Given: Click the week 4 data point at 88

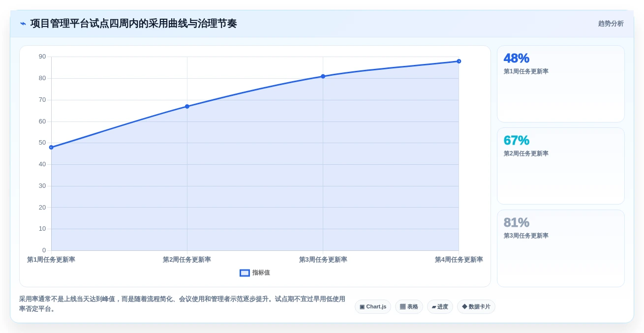Looking at the screenshot, I should click(459, 61).
